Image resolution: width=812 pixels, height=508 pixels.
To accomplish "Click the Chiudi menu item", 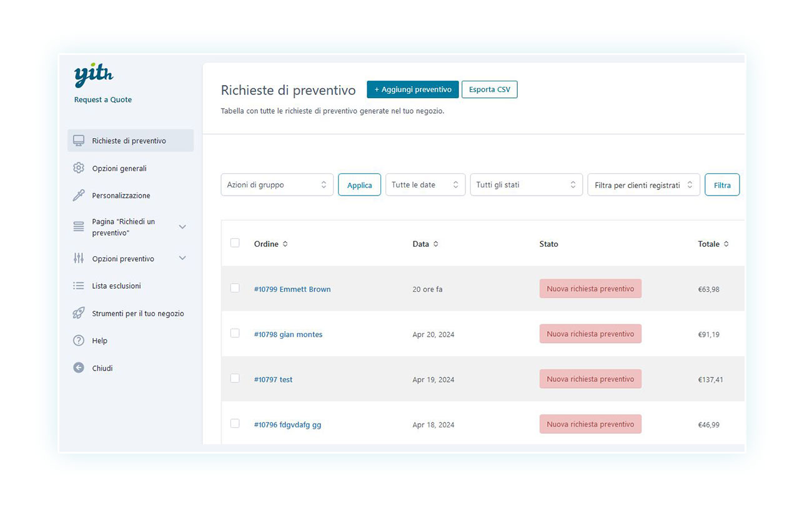I will [102, 369].
